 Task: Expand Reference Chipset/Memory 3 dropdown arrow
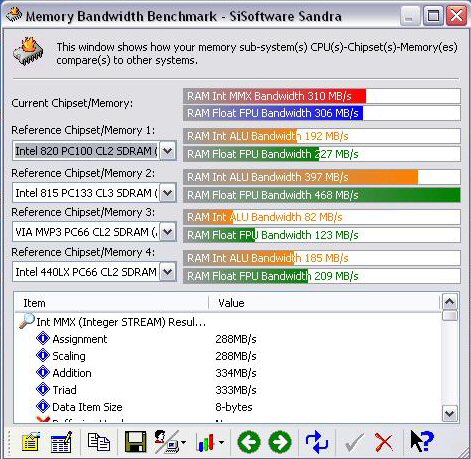click(167, 232)
